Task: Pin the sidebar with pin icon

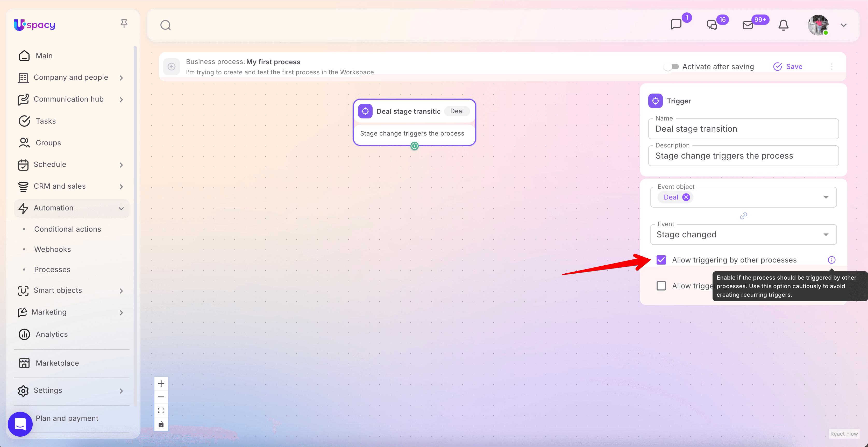Action: click(x=124, y=23)
